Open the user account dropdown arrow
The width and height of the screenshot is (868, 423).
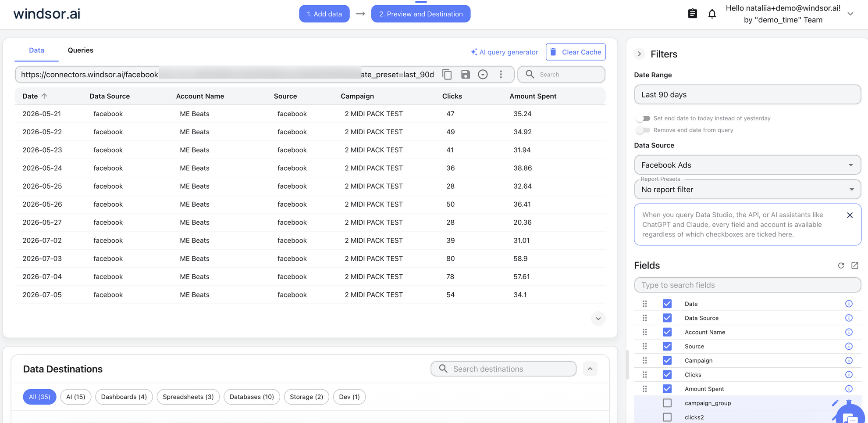(850, 14)
